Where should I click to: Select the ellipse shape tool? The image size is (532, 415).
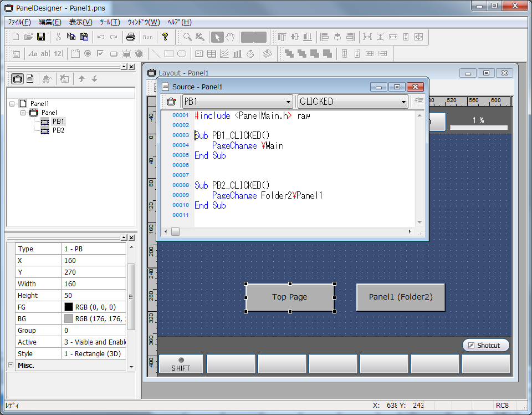[x=181, y=54]
